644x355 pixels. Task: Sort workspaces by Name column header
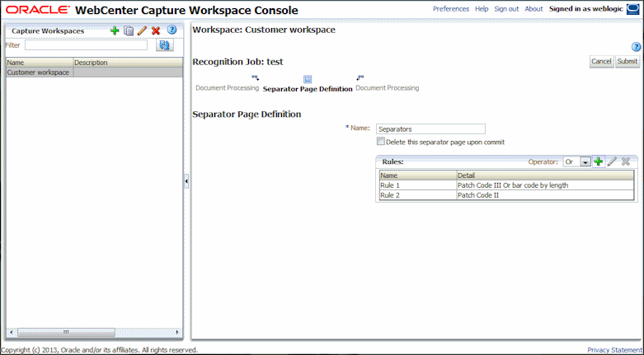40,63
